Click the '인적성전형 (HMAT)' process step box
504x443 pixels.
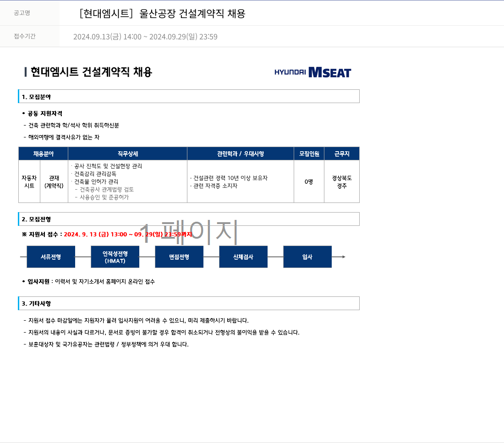115,257
